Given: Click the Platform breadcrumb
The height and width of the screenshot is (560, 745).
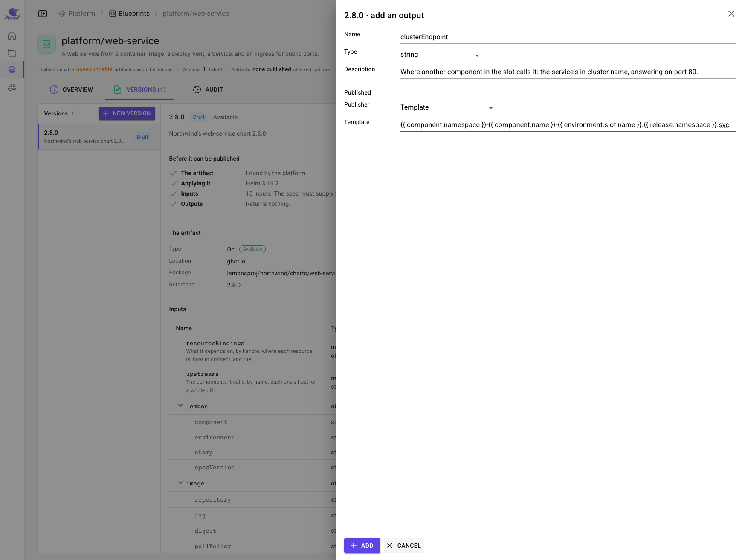Looking at the screenshot, I should point(77,14).
